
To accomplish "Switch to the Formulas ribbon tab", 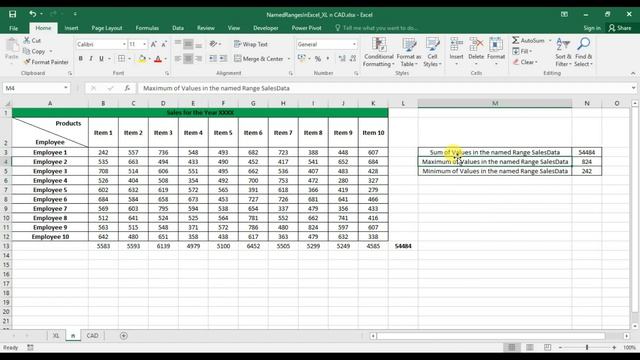I will click(147, 28).
